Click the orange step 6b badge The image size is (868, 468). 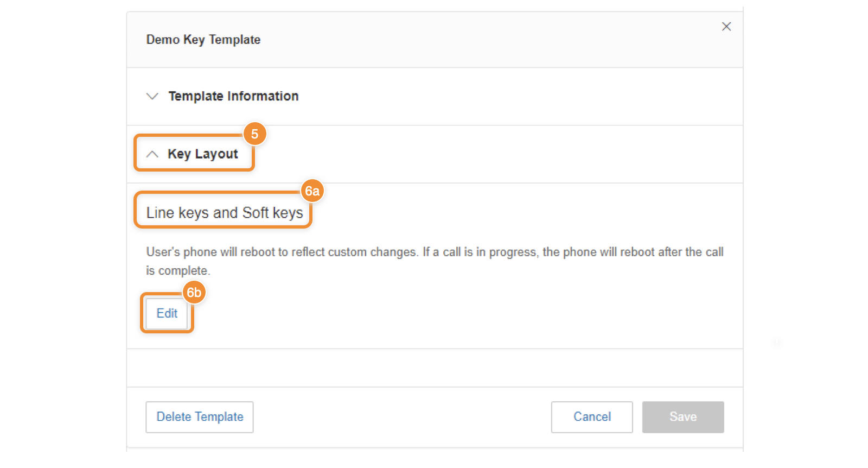point(194,293)
